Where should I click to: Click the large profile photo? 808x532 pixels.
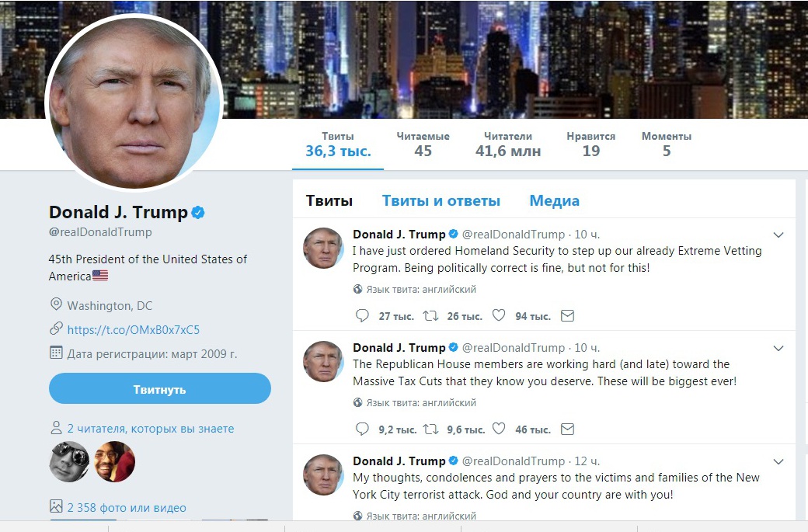134,103
